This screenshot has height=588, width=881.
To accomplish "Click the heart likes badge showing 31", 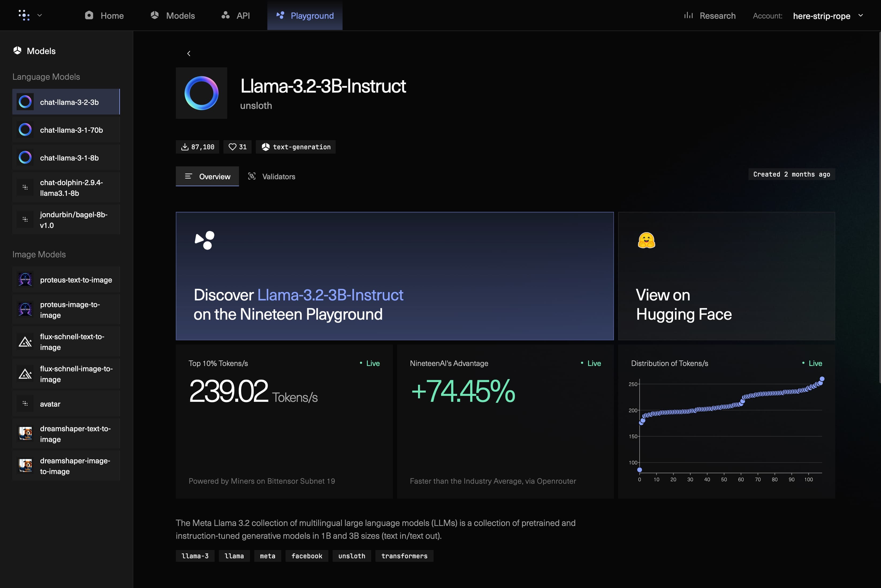I will (x=237, y=147).
